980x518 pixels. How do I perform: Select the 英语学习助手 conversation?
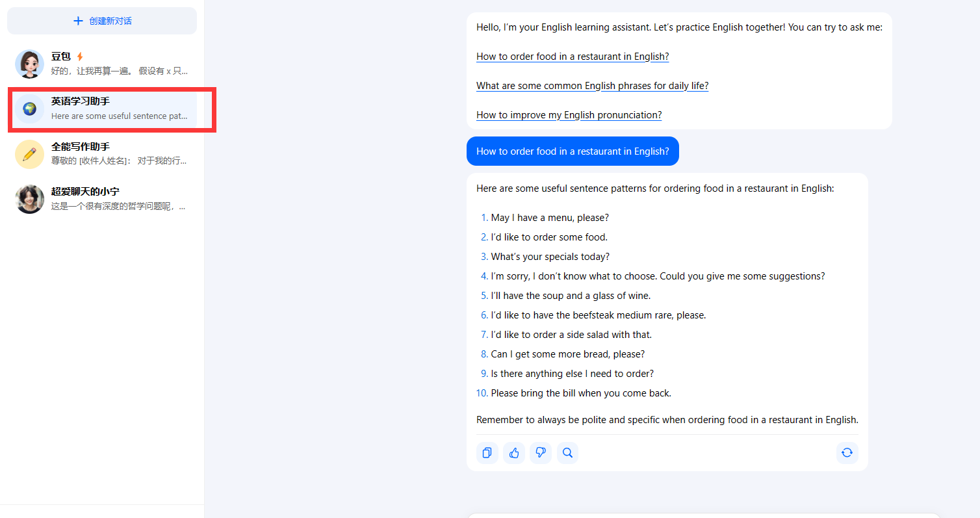click(x=117, y=109)
